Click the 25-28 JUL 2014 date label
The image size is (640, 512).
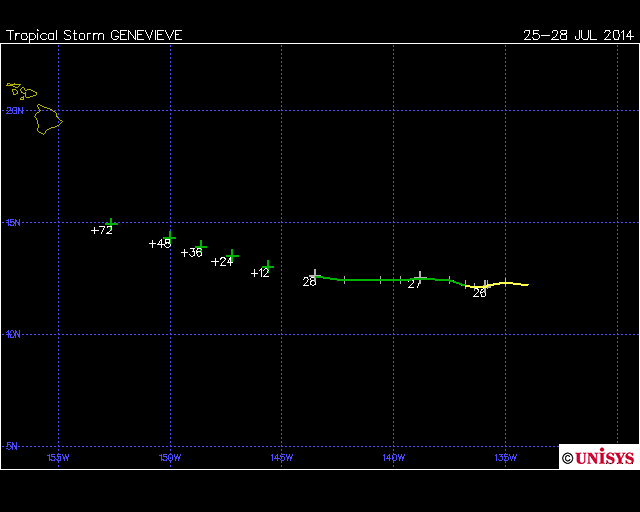[578, 35]
